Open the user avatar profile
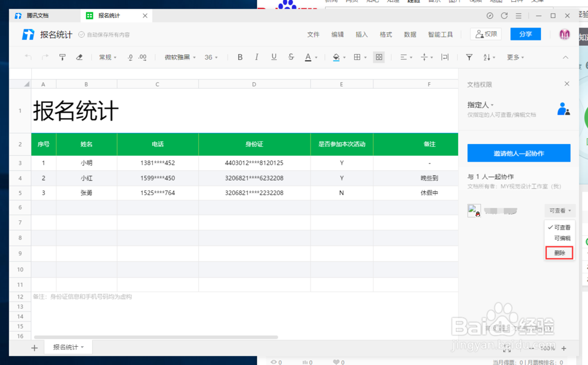This screenshot has width=588, height=365. point(564,35)
